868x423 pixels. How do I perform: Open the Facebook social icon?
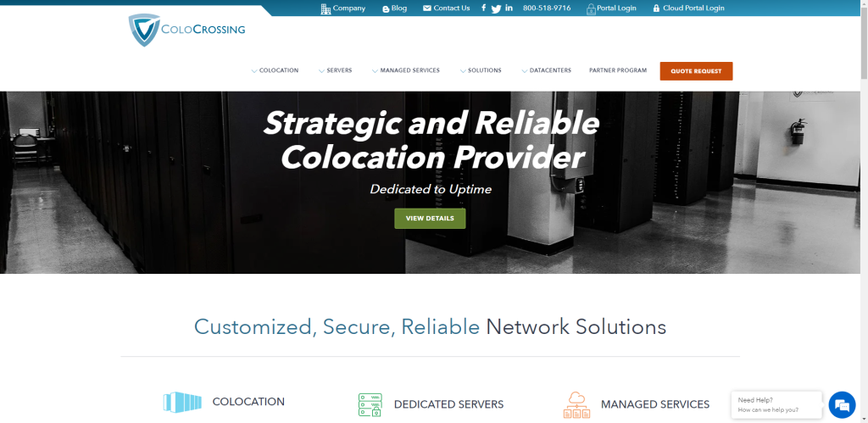point(484,8)
